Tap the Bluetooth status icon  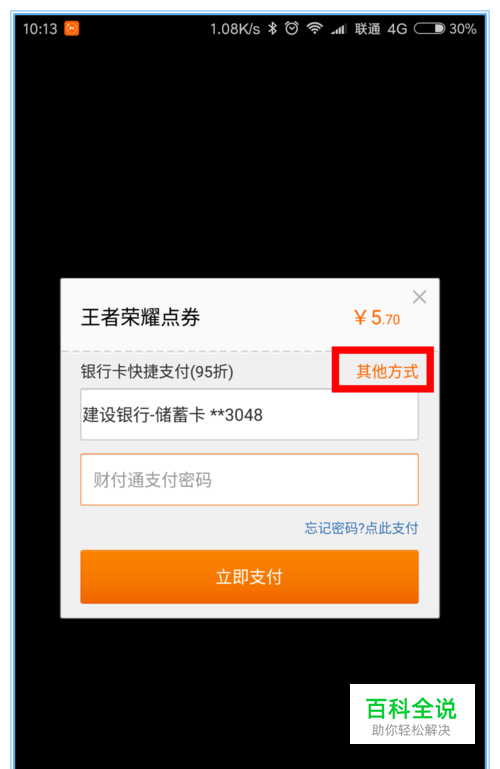(273, 28)
